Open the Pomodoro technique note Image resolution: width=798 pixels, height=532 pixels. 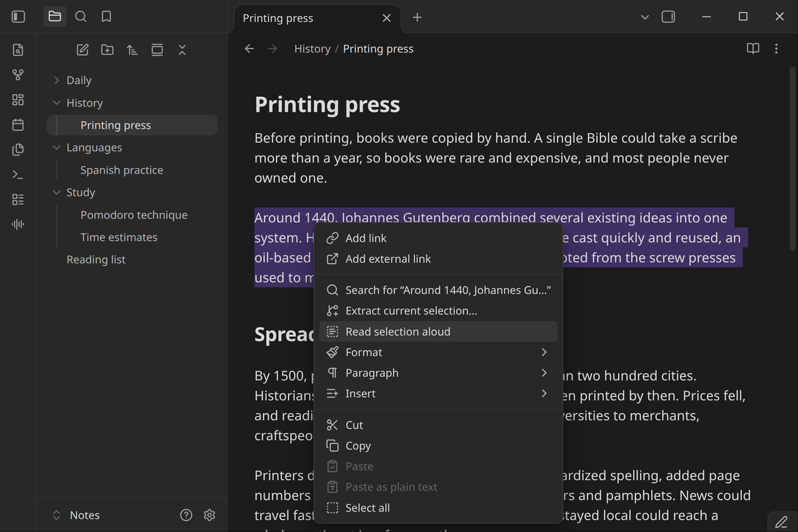point(132,215)
